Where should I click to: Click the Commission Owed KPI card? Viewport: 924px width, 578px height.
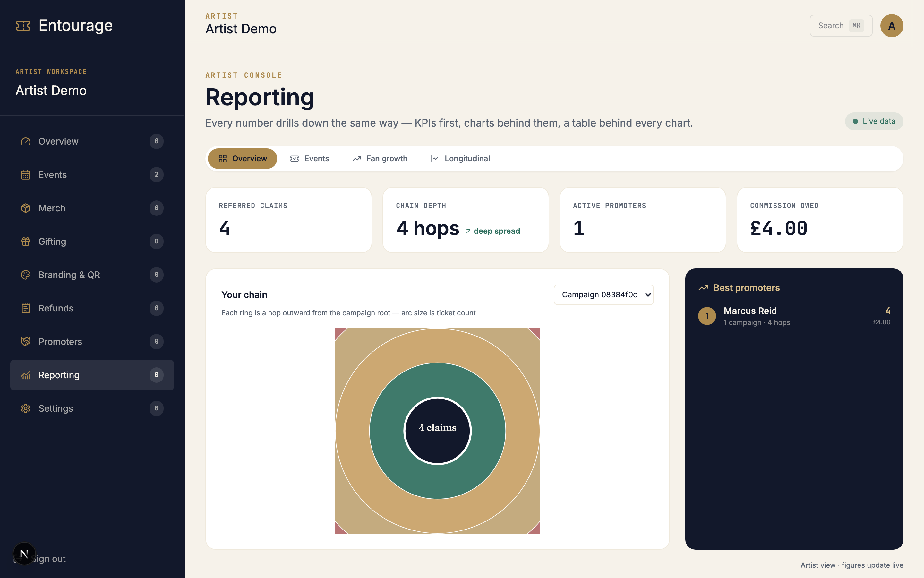tap(820, 220)
